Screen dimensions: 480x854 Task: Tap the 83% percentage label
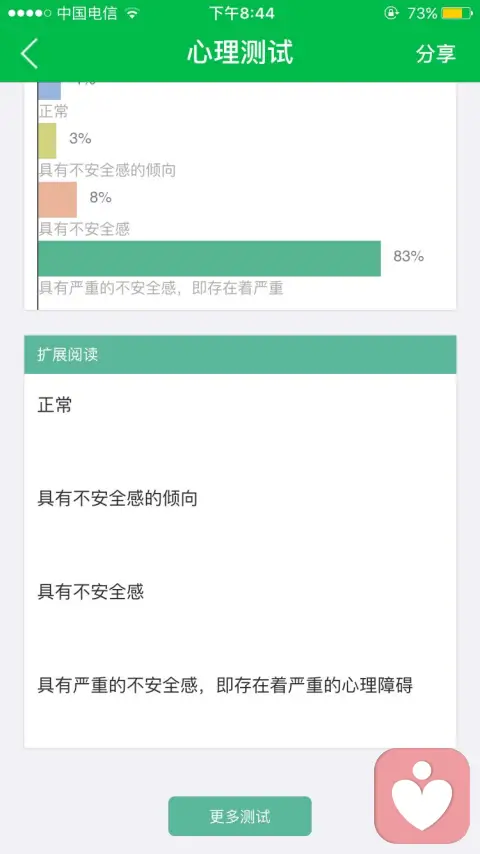tap(409, 256)
